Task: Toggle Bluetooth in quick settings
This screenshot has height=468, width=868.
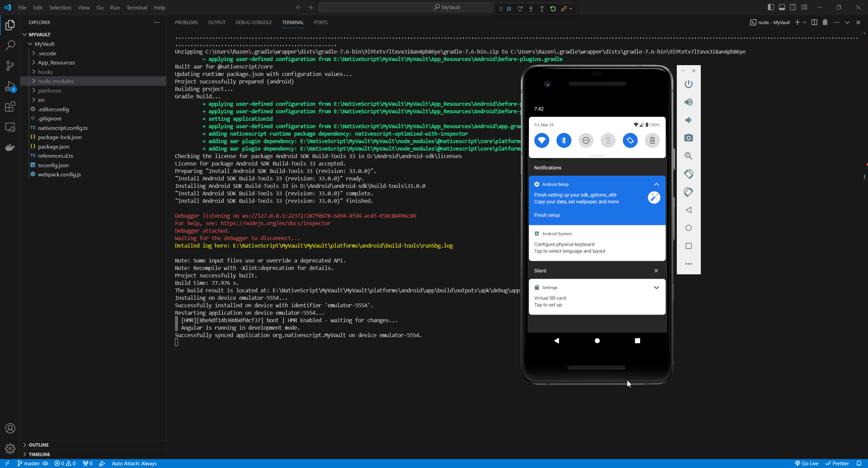Action: tap(564, 140)
